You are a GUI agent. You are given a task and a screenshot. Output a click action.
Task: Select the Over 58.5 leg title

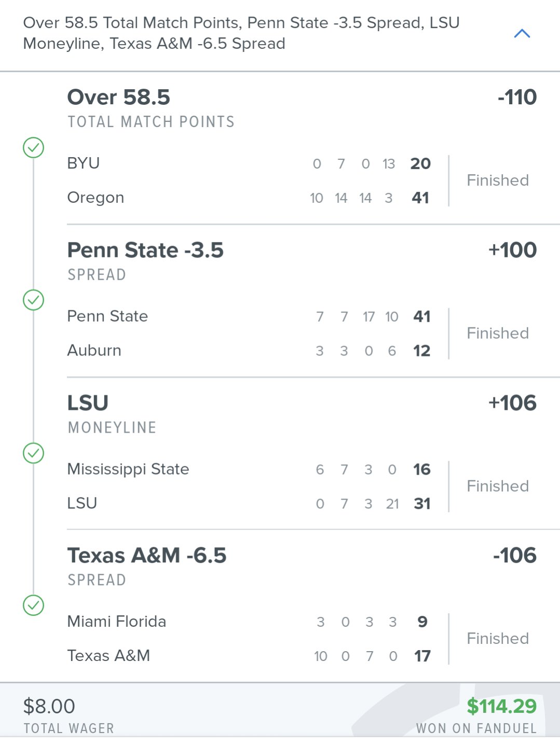pos(119,98)
